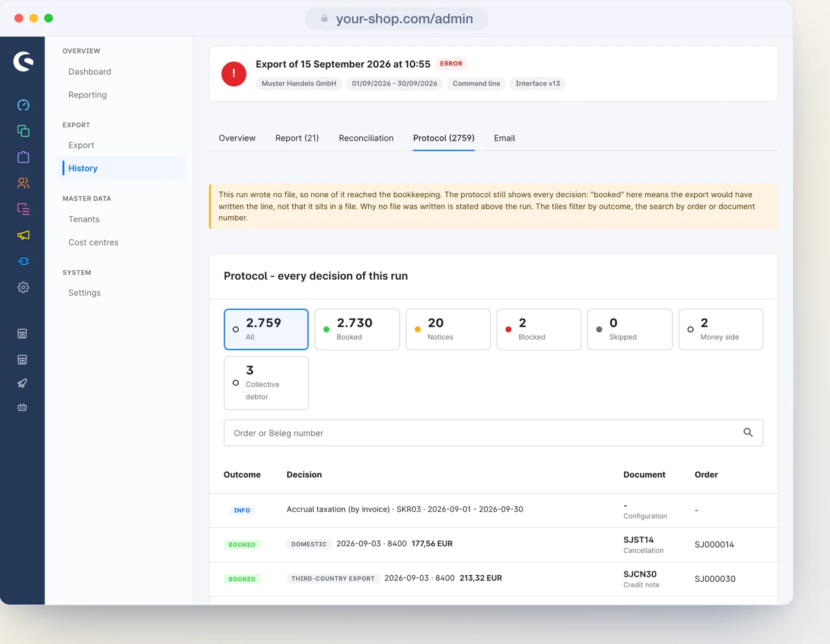Click document SJCN30
830x644 pixels.
pos(640,574)
